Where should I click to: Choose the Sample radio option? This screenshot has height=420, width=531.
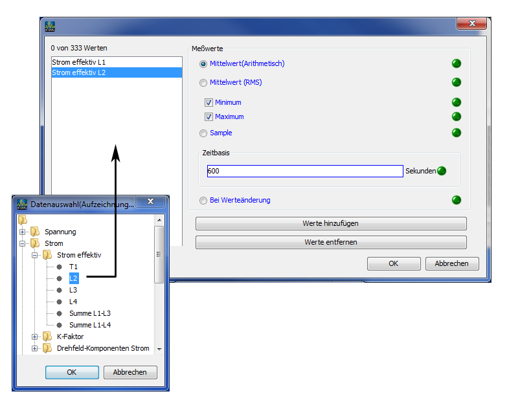(x=203, y=133)
